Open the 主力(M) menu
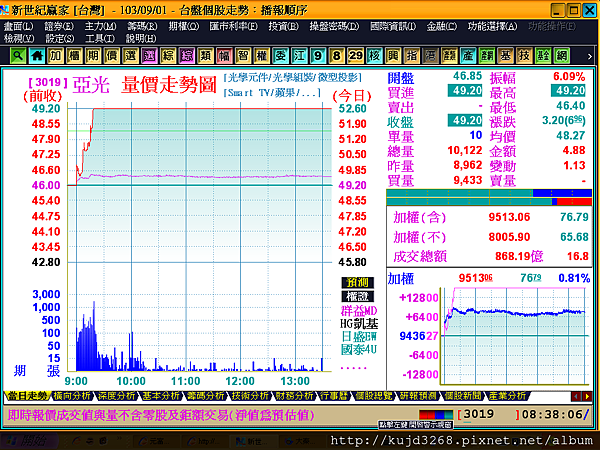The width and height of the screenshot is (600, 450). tap(100, 26)
